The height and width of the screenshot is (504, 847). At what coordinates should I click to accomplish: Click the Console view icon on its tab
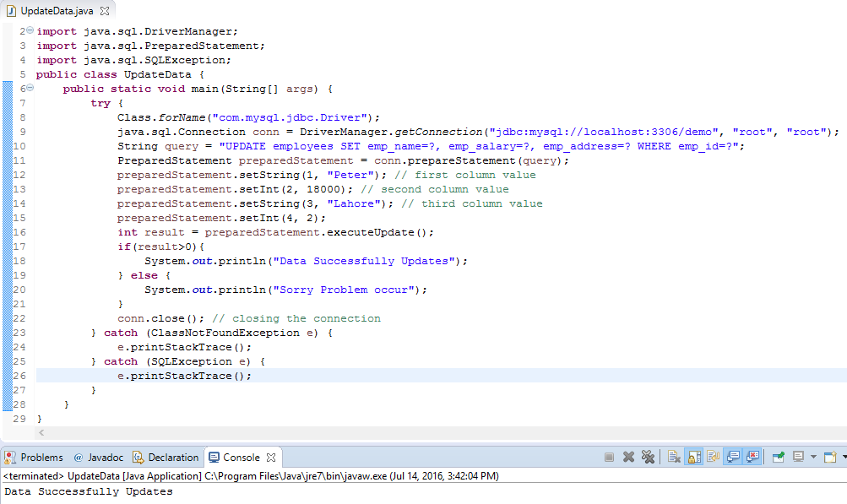coord(214,457)
